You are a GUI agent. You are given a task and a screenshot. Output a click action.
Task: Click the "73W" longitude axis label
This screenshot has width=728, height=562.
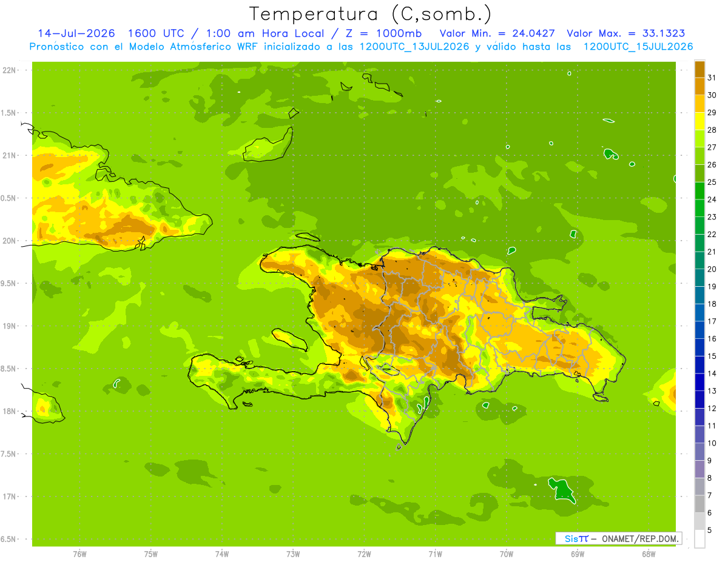(x=293, y=554)
